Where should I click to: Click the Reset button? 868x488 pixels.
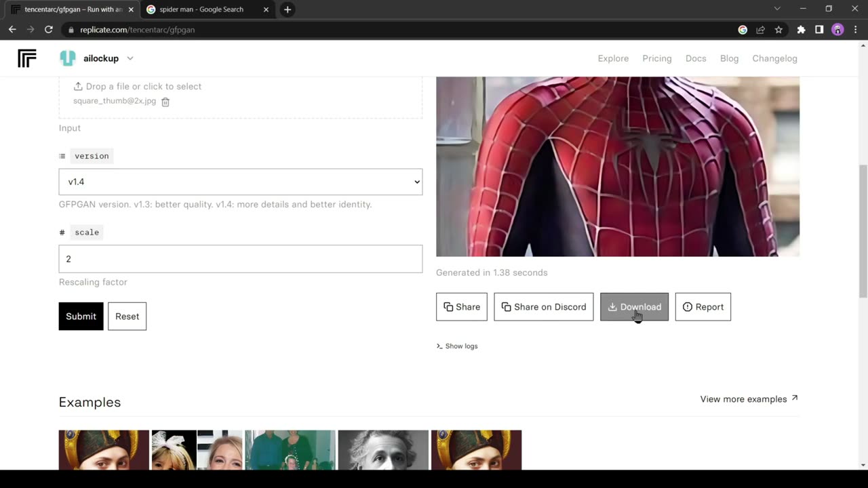[x=127, y=317]
